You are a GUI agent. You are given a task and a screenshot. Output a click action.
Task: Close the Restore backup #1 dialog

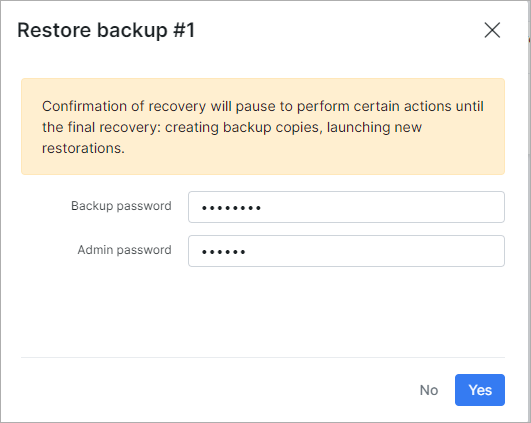click(492, 30)
